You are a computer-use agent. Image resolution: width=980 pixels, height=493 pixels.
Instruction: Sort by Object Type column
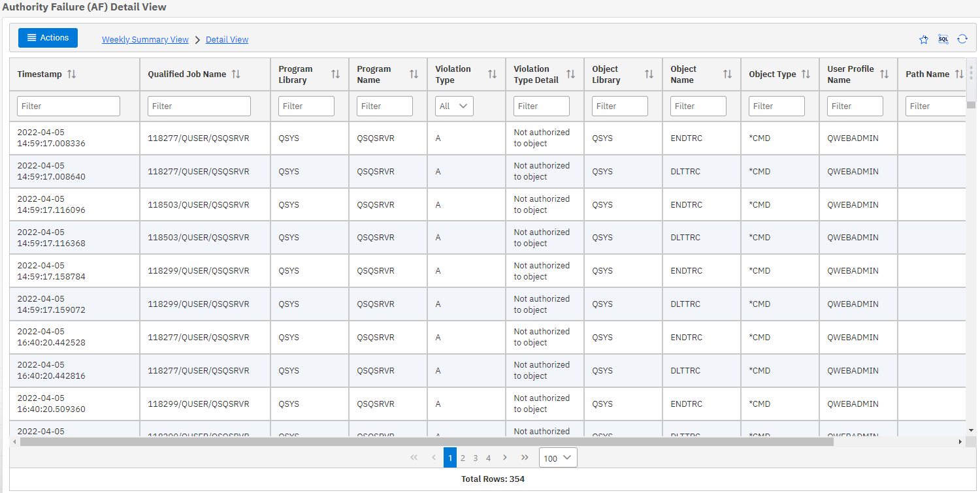806,74
